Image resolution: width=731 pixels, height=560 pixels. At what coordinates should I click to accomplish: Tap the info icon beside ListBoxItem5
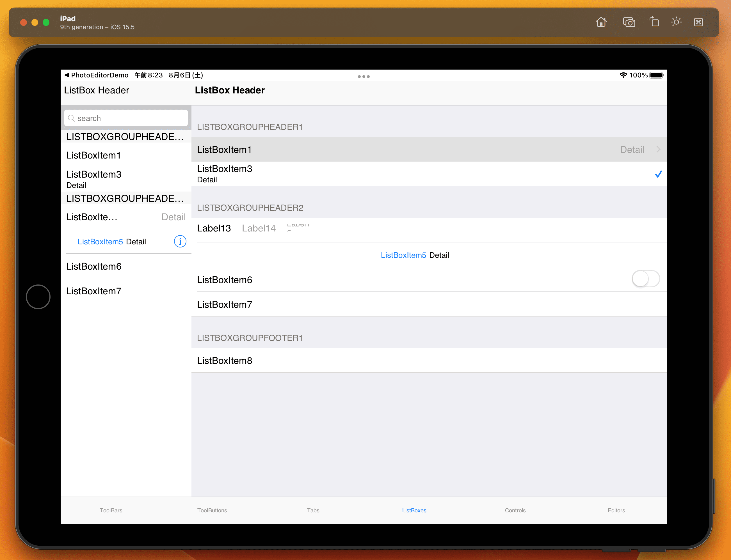point(180,241)
